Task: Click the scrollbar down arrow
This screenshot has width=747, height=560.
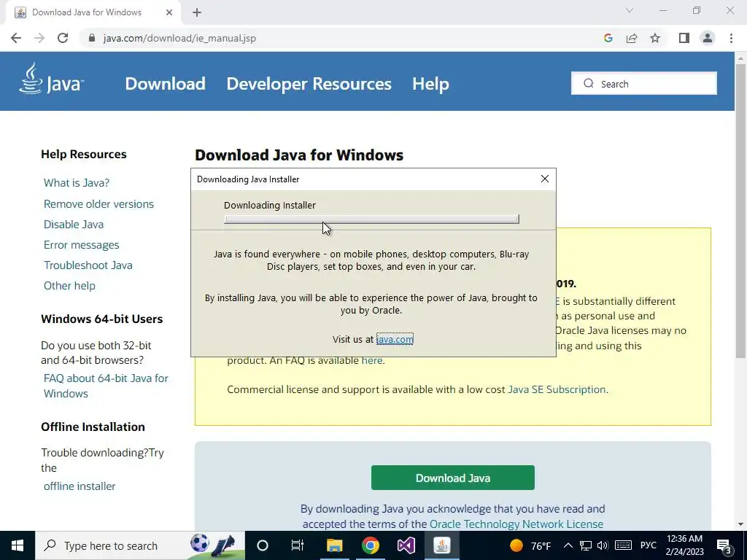Action: tap(740, 524)
